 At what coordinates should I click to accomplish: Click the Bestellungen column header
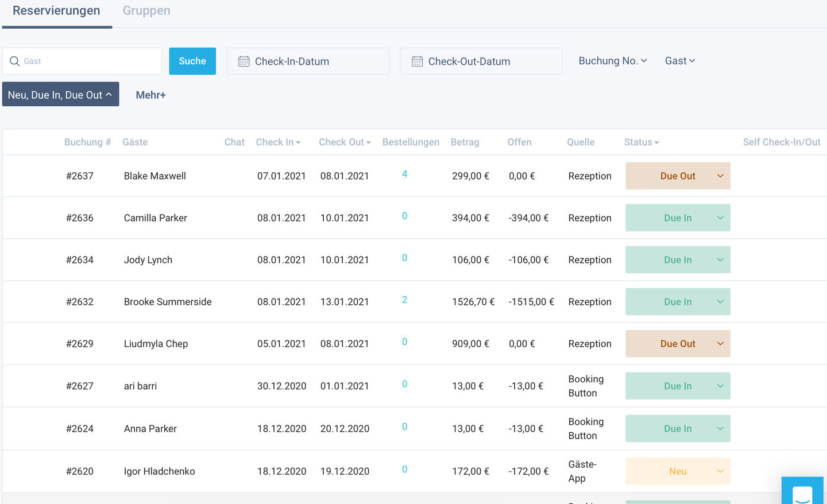coord(411,142)
